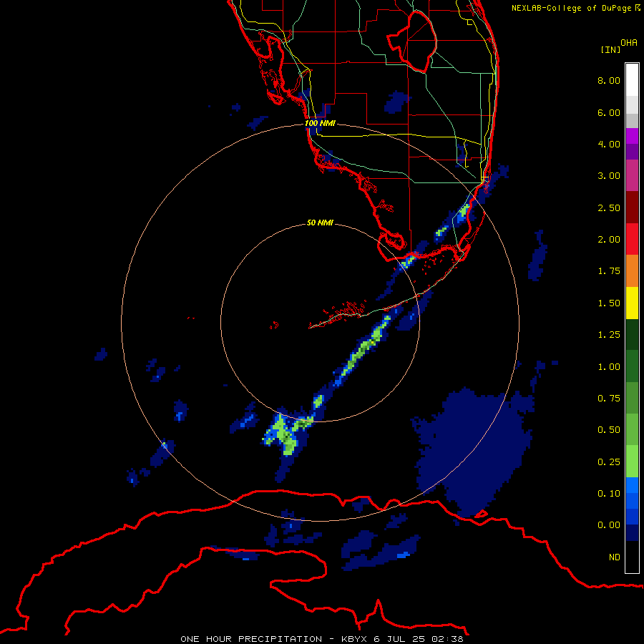Click the 0.10 legend value
Viewport: 644px width, 644px height.
pos(609,494)
